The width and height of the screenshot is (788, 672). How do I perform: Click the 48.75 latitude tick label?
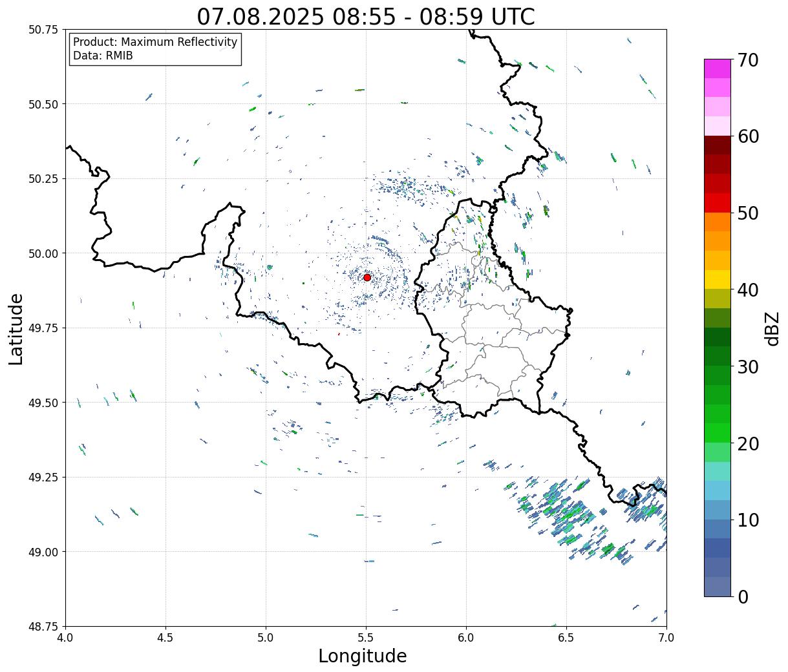pos(43,626)
